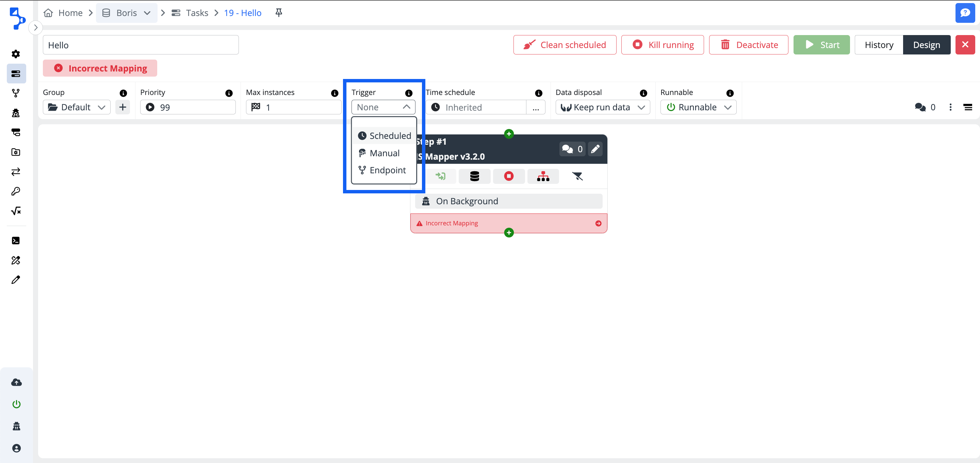
Task: Open the Data disposal dropdown
Action: pos(602,107)
